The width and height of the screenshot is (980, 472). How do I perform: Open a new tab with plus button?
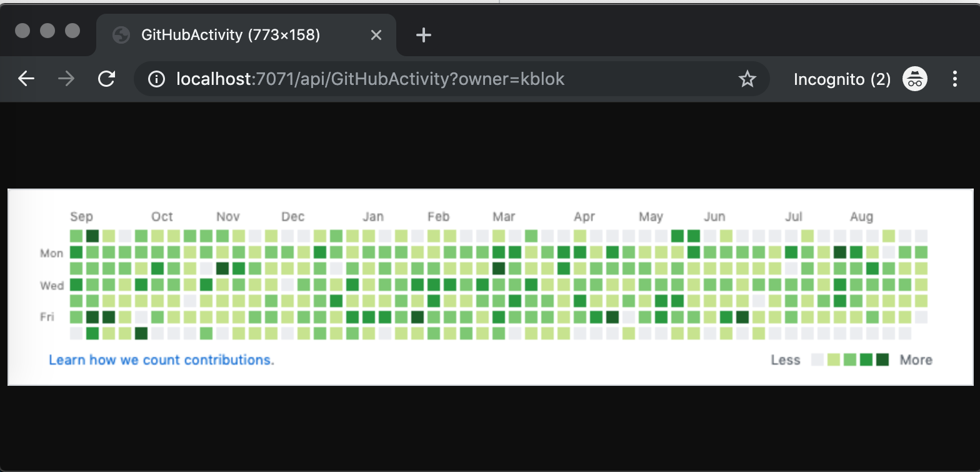[424, 35]
